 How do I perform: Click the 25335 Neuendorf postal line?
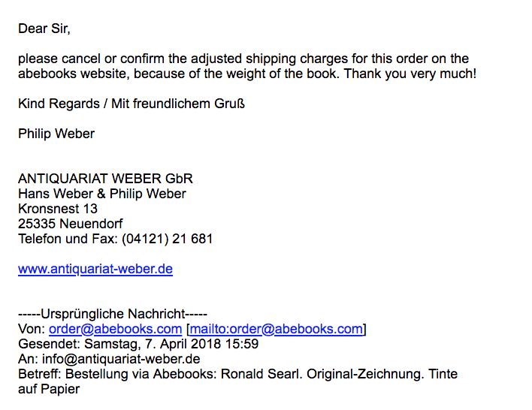tap(70, 224)
